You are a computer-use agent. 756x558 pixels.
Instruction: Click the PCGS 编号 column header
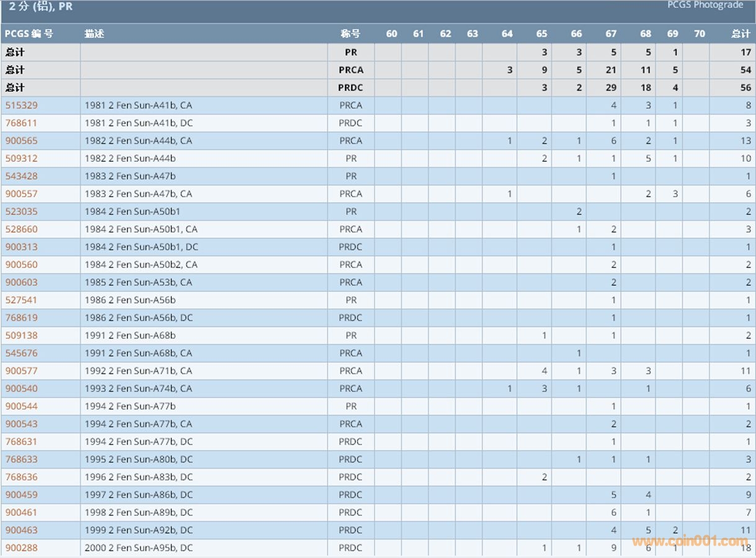click(29, 34)
